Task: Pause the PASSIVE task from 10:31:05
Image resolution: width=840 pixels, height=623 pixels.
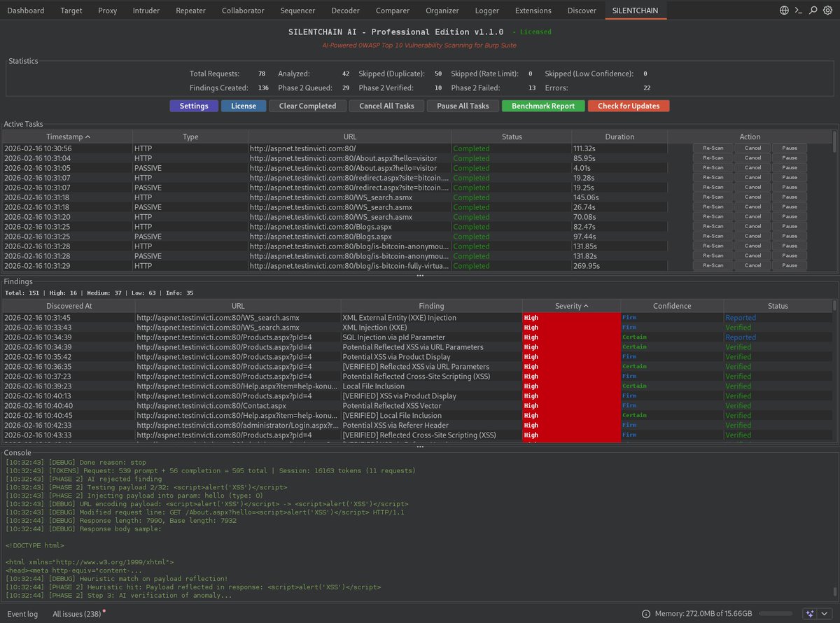Action: click(790, 168)
